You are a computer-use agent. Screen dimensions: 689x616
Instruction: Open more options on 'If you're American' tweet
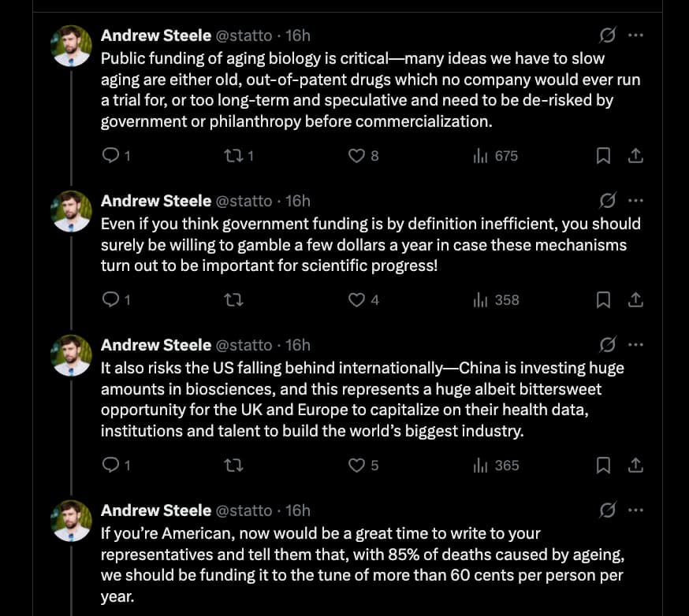pyautogui.click(x=635, y=510)
